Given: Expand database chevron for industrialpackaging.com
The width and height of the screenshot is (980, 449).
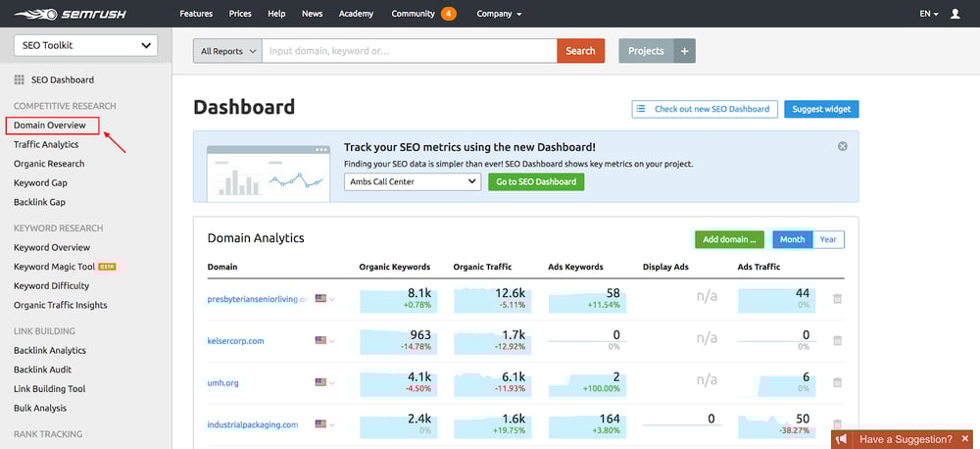Looking at the screenshot, I should [332, 424].
